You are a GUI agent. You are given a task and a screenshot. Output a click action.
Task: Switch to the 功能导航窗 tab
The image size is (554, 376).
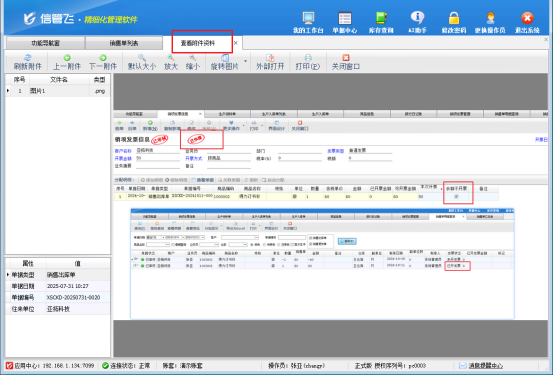click(46, 43)
